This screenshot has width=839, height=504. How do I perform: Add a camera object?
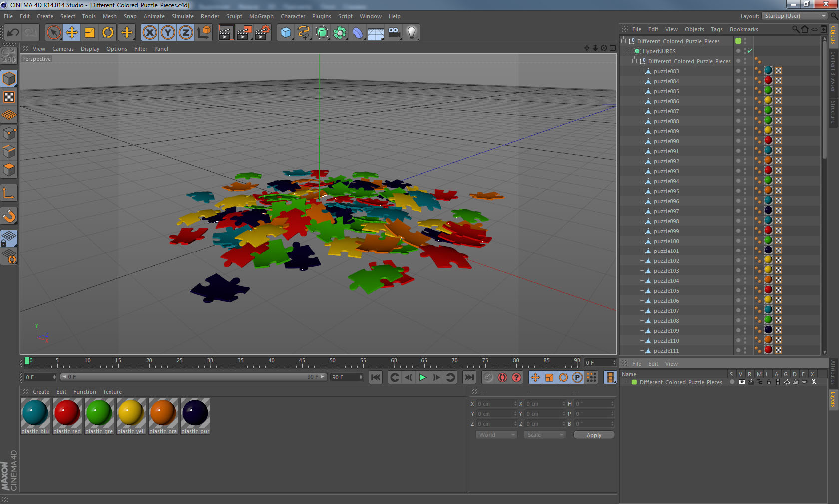(394, 33)
